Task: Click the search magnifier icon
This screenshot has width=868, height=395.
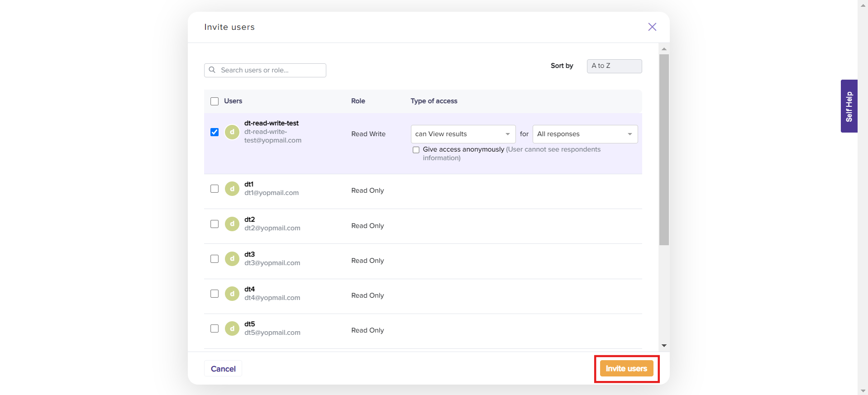Action: tap(212, 70)
